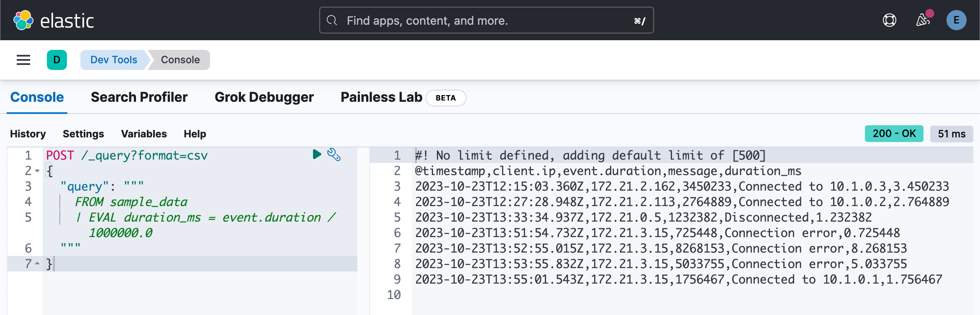Click output row with 172.21.2.162

pyautogui.click(x=682, y=186)
